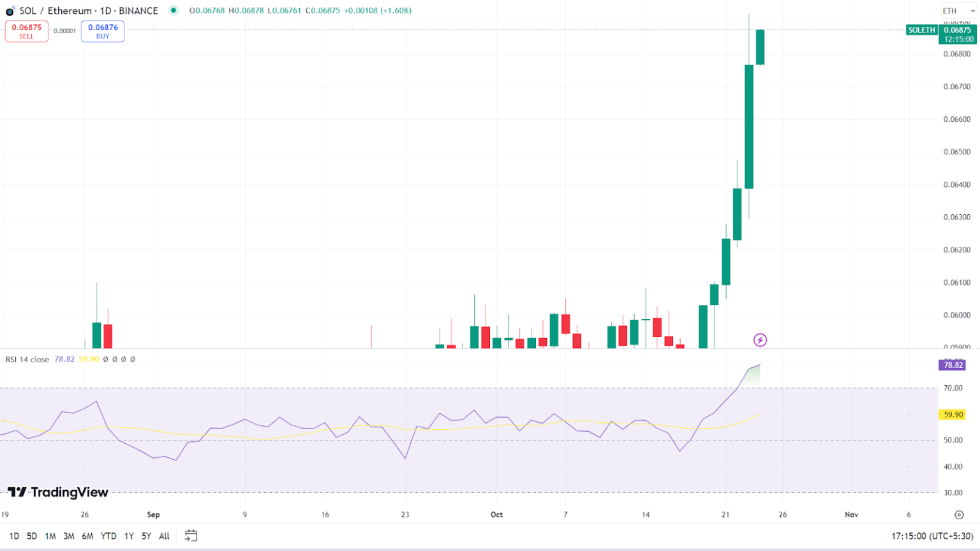Screen dimensions: 980x551
Task: Click the TradingView logo
Action: click(x=58, y=492)
